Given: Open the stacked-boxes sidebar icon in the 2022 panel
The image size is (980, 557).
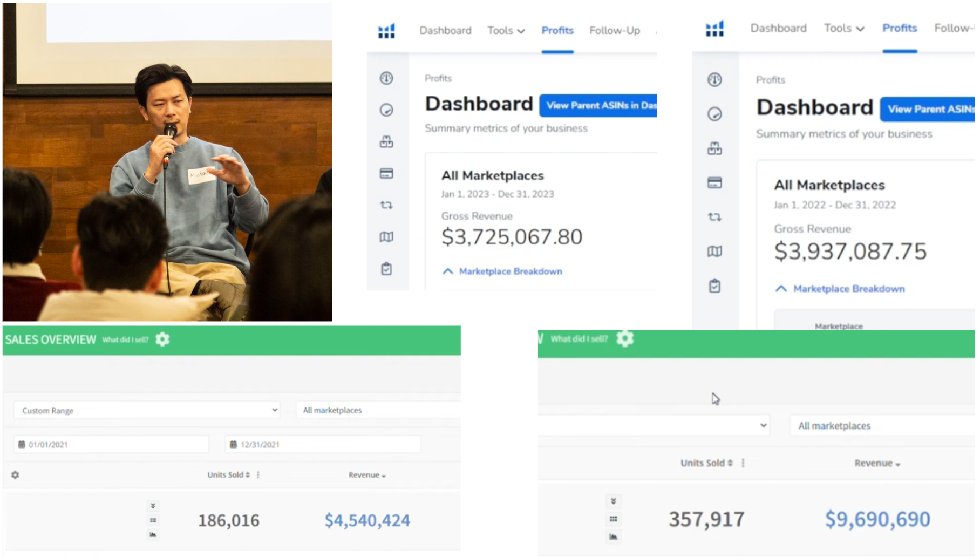Looking at the screenshot, I should pyautogui.click(x=714, y=148).
